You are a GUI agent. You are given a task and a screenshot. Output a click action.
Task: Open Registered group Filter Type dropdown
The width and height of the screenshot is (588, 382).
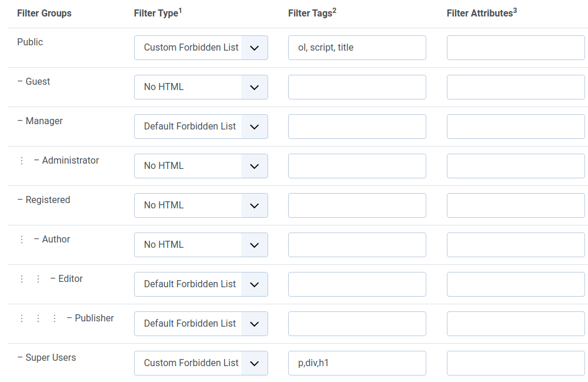[201, 205]
